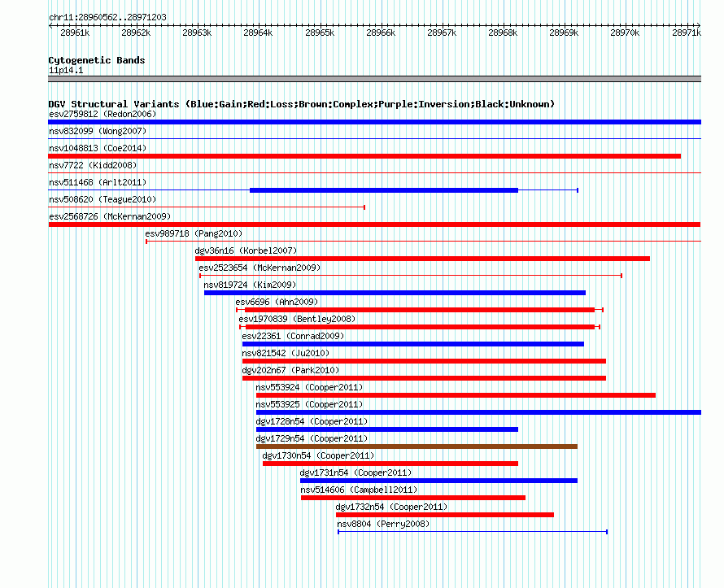Select the red nsv553924 bar
Image resolution: width=724 pixels, height=588 pixels.
[456, 395]
